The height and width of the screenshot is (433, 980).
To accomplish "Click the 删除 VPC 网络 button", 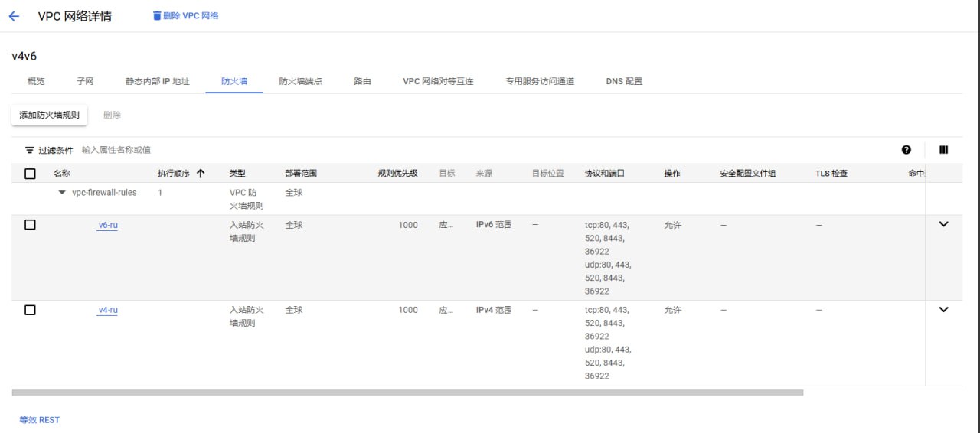I will tap(185, 15).
